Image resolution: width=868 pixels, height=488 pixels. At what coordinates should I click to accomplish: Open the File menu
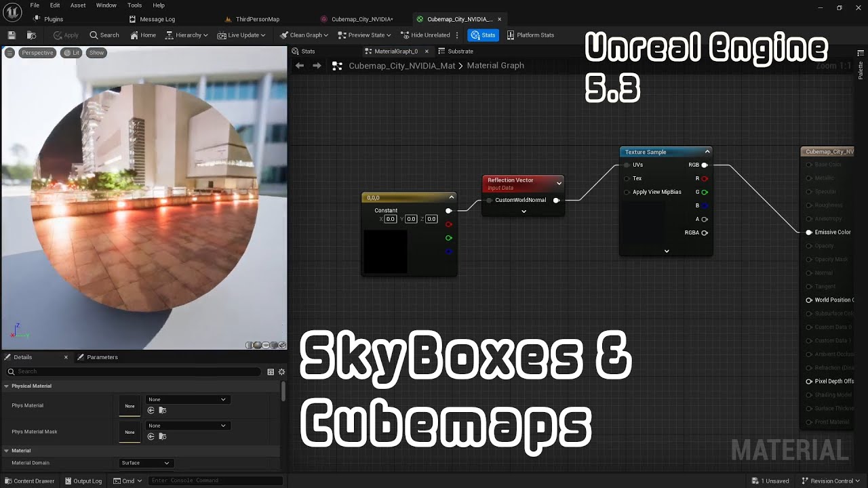click(35, 5)
